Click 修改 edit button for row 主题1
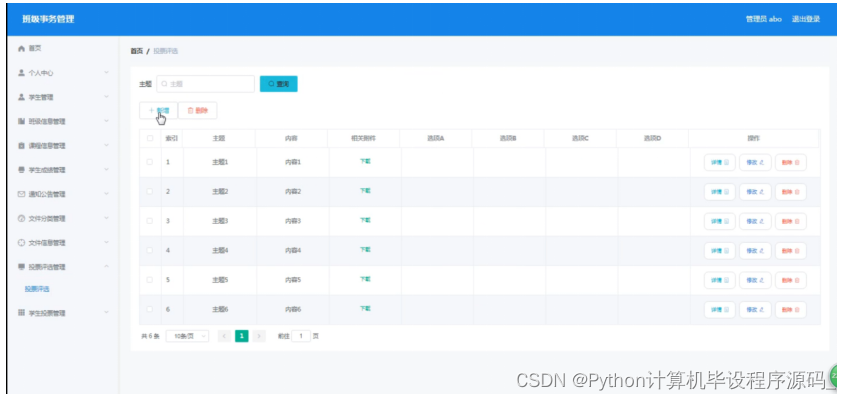Image resolution: width=851 pixels, height=400 pixels. tap(755, 162)
